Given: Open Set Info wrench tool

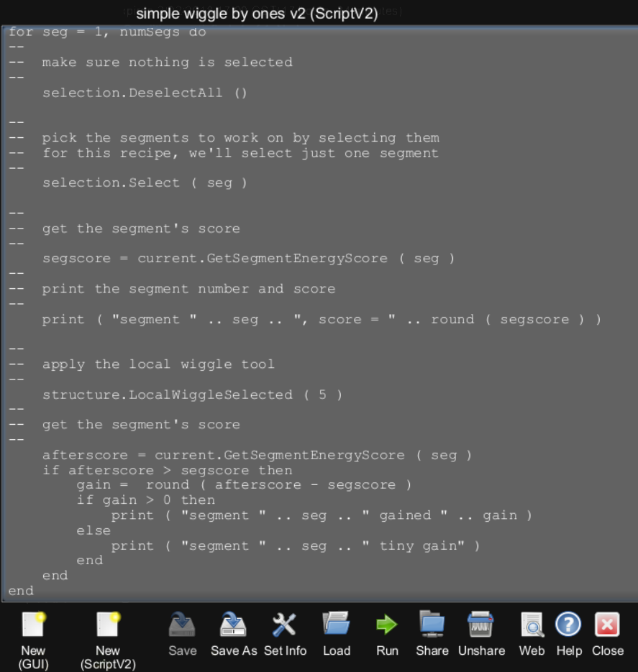Looking at the screenshot, I should point(285,625).
